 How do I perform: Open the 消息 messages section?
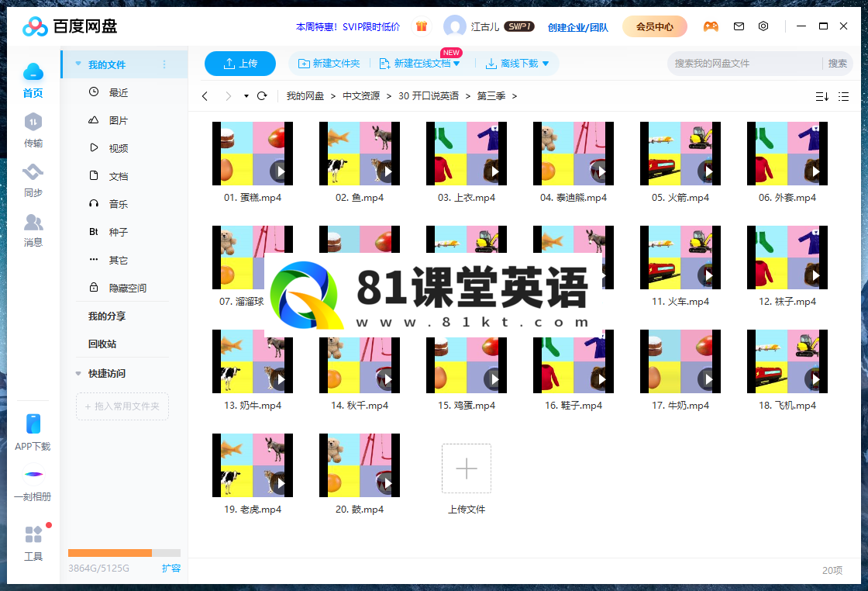point(33,230)
